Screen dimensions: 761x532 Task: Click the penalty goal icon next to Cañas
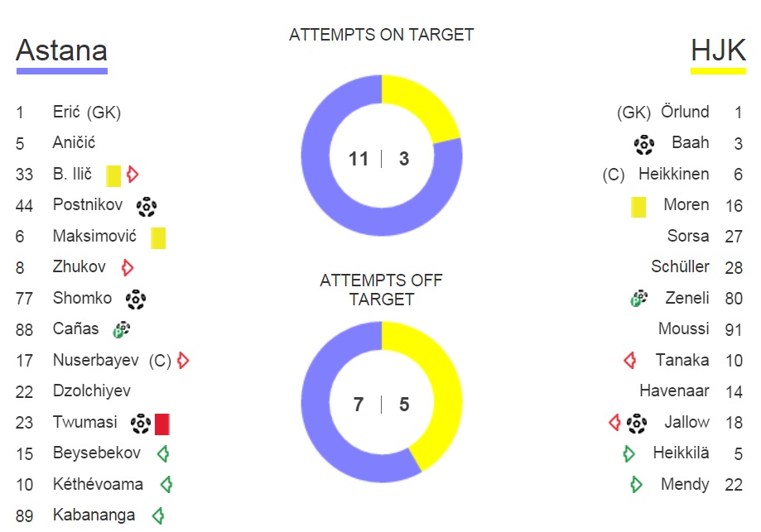point(122,330)
